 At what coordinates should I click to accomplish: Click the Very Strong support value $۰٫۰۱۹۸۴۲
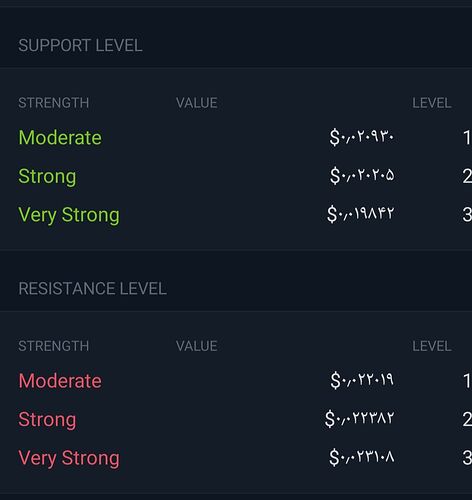pyautogui.click(x=361, y=214)
